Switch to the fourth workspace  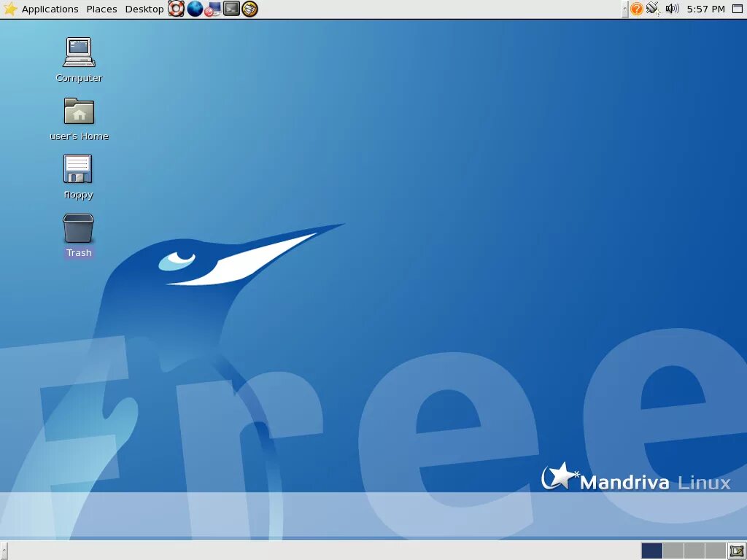tap(715, 551)
